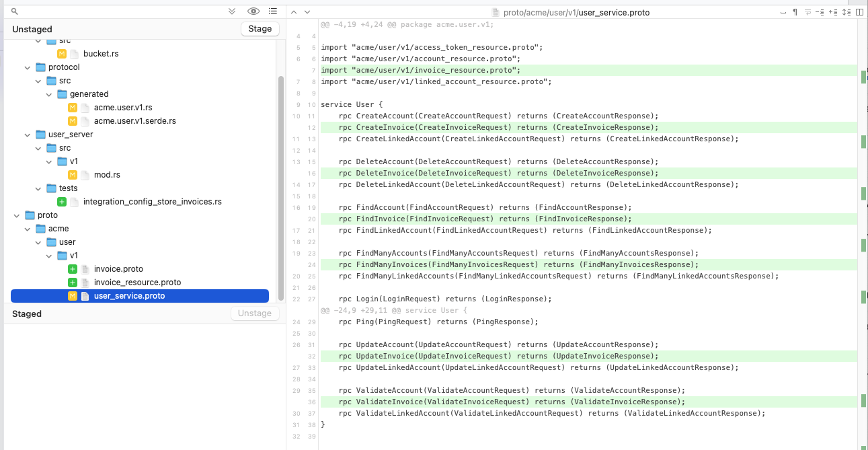This screenshot has width=868, height=450.
Task: Click added badge next to invoice.proto
Action: pos(73,269)
